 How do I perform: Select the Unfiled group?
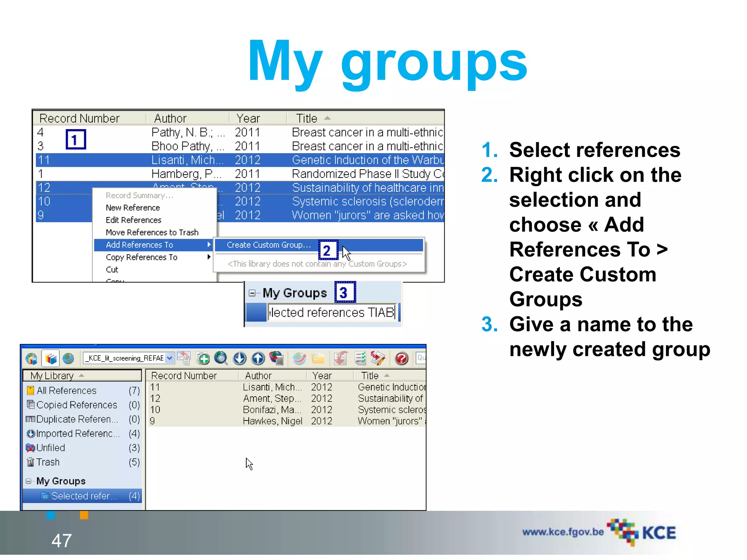[x=83, y=448]
